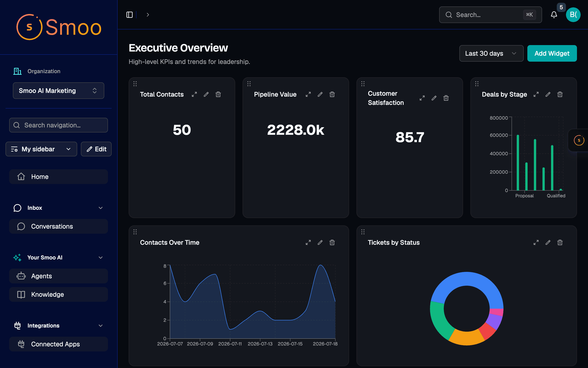Open the user avatar menu

[573, 15]
